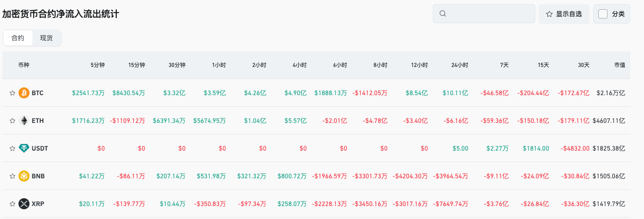Focus the coin search input field
644x219 pixels.
489,14
